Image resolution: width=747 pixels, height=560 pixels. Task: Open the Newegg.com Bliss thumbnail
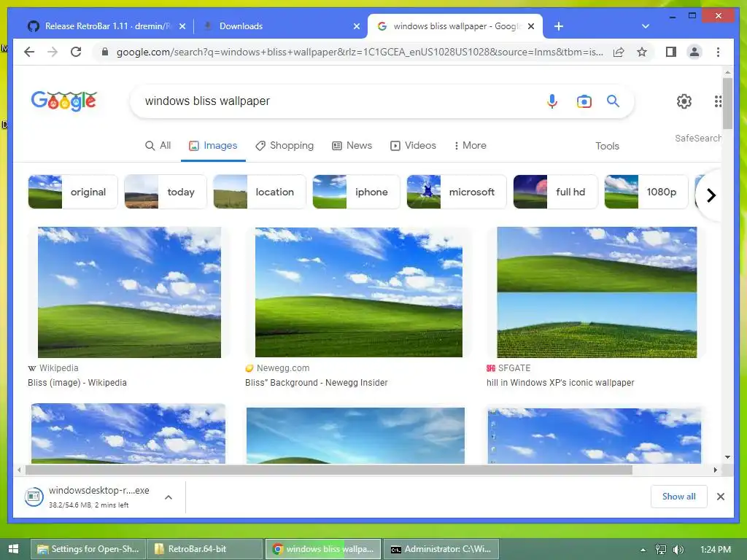(359, 292)
